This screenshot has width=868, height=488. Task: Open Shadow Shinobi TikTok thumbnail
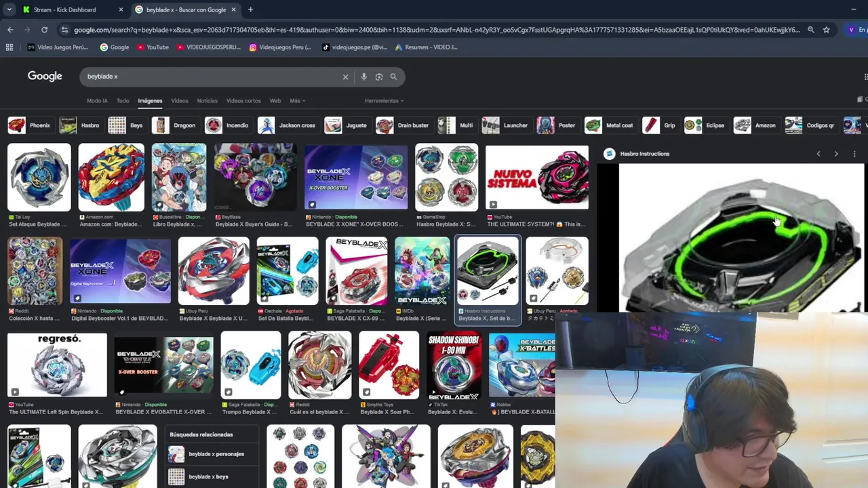point(454,365)
